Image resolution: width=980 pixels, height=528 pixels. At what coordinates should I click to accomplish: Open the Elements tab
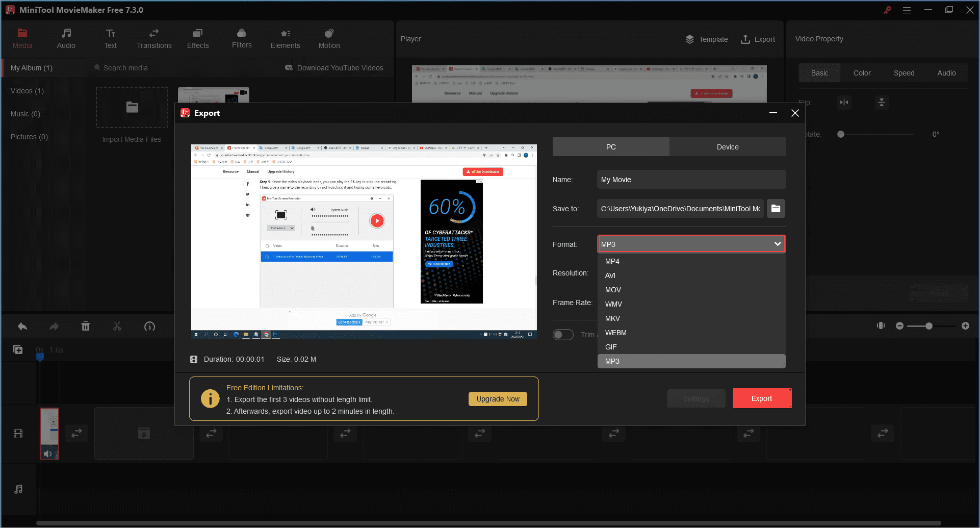286,39
